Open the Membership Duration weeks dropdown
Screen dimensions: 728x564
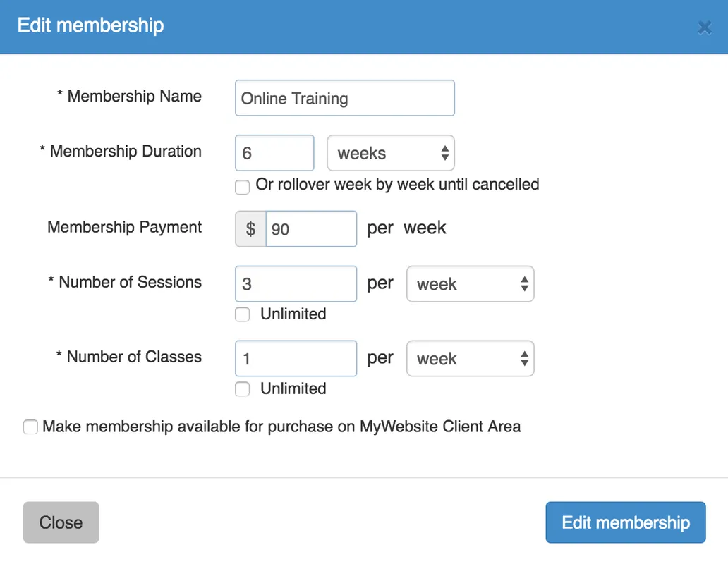(x=391, y=153)
